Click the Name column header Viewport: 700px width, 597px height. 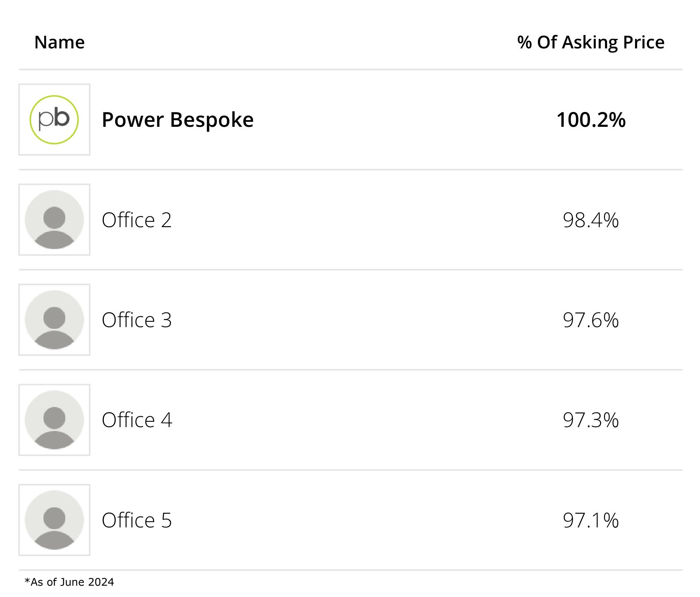[x=59, y=42]
